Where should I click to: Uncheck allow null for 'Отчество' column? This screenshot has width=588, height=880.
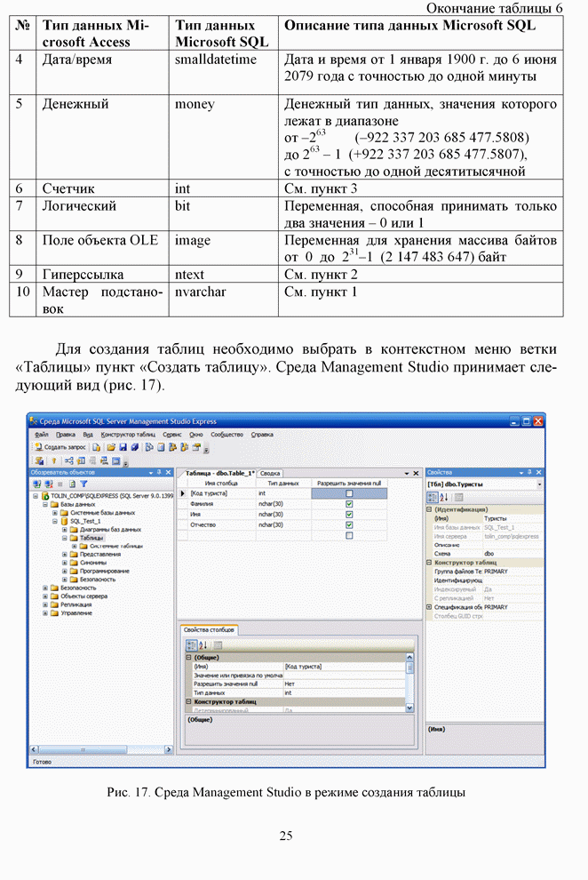tap(349, 525)
